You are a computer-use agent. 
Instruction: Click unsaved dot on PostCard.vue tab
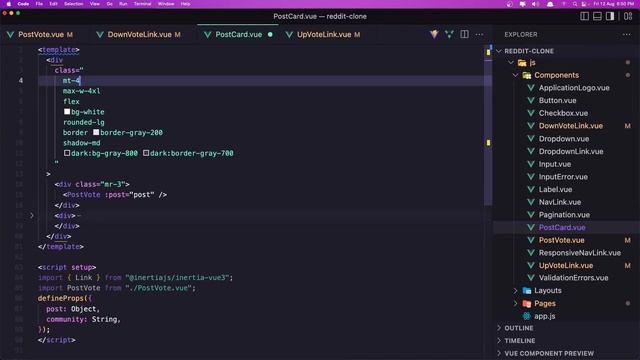(x=270, y=35)
